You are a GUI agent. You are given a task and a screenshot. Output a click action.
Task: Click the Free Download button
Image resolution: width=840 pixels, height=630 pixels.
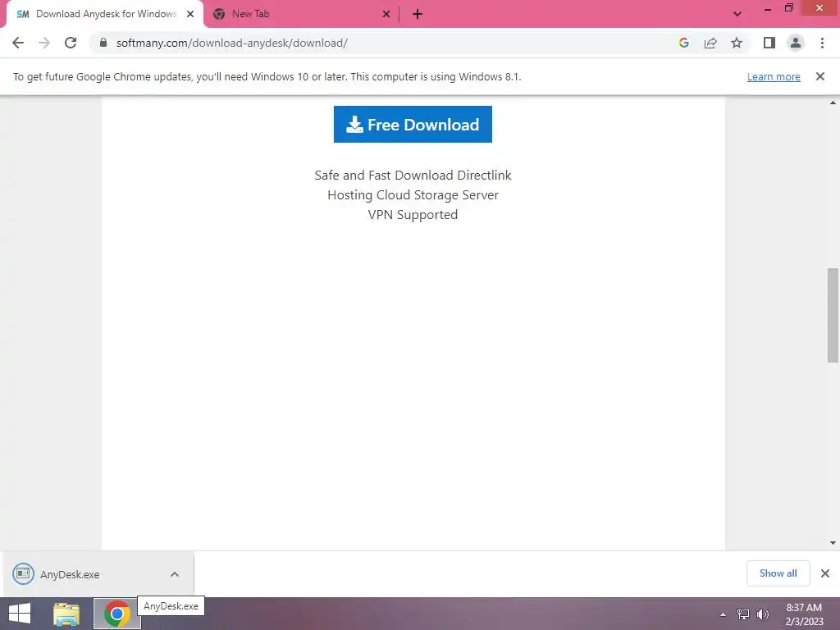pos(413,125)
